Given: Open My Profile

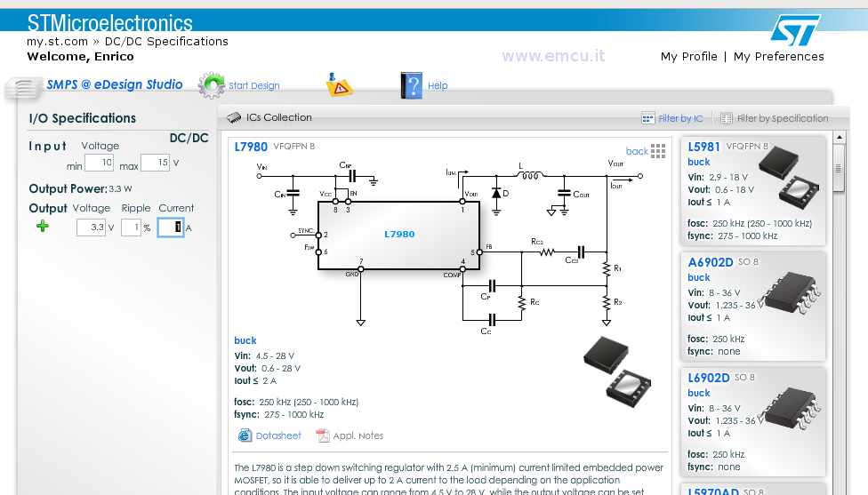Looking at the screenshot, I should pyautogui.click(x=688, y=56).
